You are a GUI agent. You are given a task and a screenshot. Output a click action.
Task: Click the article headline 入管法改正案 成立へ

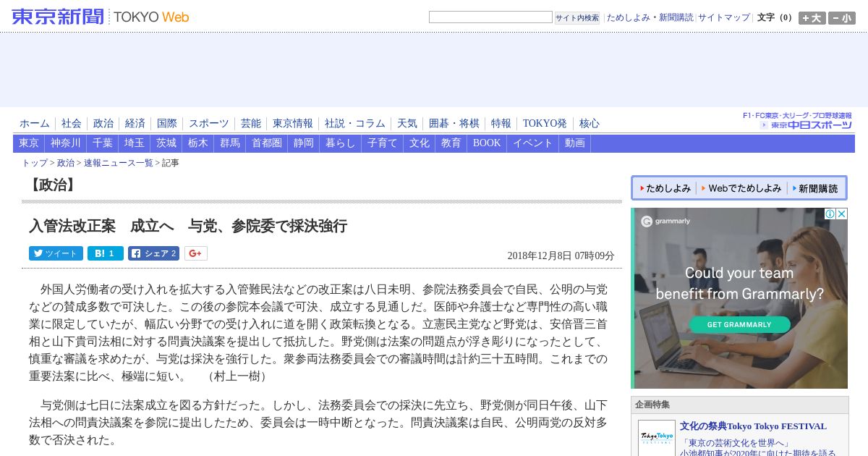pyautogui.click(x=188, y=226)
